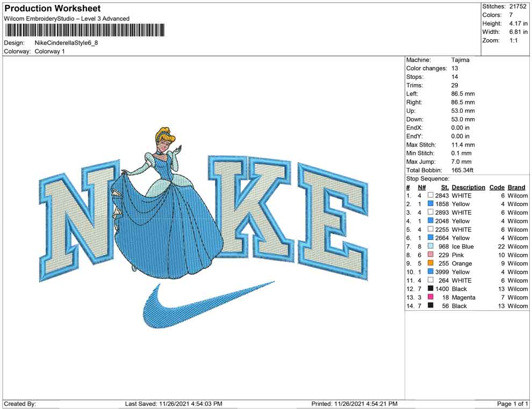Viewport: 532px width, 409px height.
Task: Click the Code column header
Action: 497,187
